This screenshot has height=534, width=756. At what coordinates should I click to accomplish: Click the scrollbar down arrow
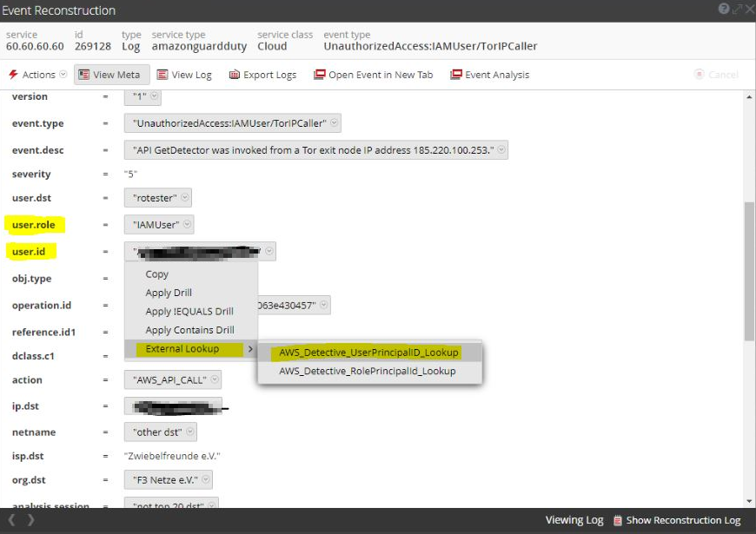click(x=749, y=501)
